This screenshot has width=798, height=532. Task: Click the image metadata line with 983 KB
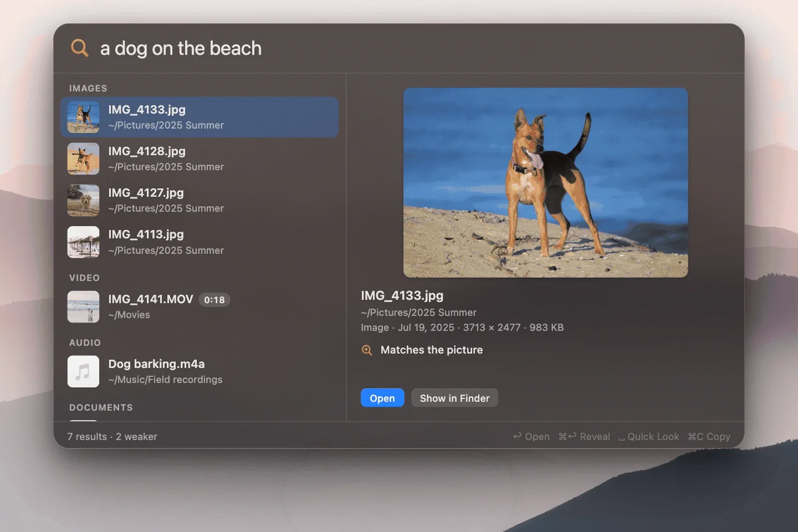462,327
